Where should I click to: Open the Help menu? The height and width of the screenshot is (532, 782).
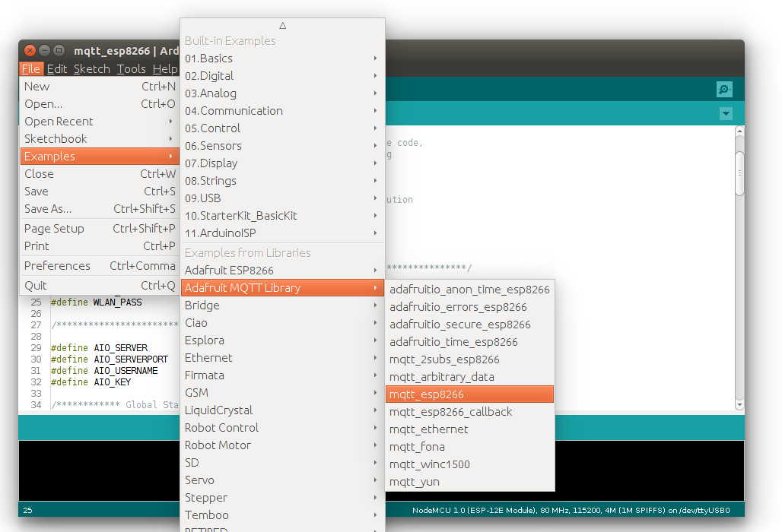(164, 68)
